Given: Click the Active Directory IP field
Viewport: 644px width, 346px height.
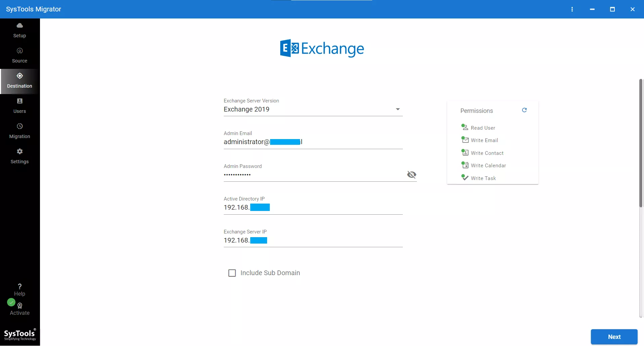Looking at the screenshot, I should (313, 208).
